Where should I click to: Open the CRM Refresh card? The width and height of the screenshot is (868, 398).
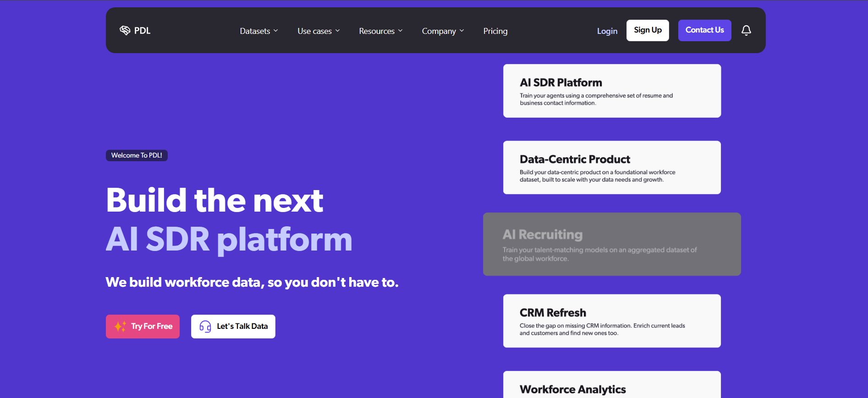click(x=612, y=321)
